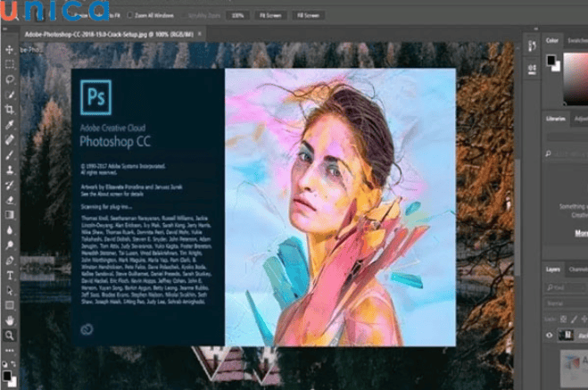Screen dimensions: 588x390
Task: Select the Move tool
Action: [x=10, y=49]
